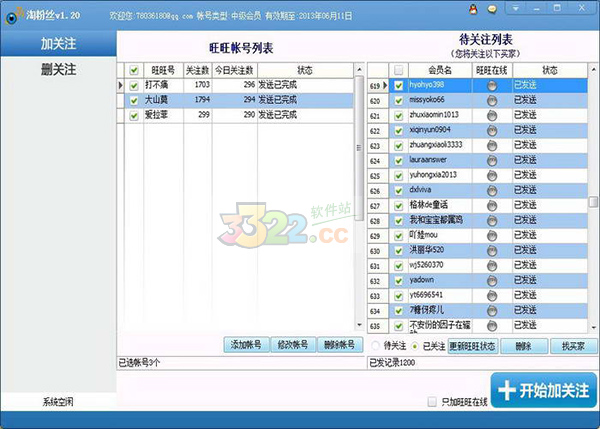Click the 删除帐号 button
Screen dimensions: 600x429
point(340,345)
